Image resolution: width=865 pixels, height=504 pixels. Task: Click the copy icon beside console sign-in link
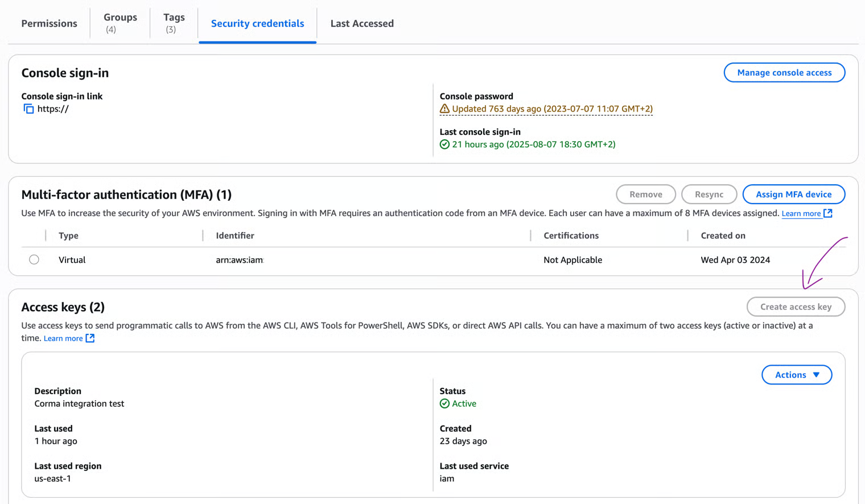click(x=28, y=109)
